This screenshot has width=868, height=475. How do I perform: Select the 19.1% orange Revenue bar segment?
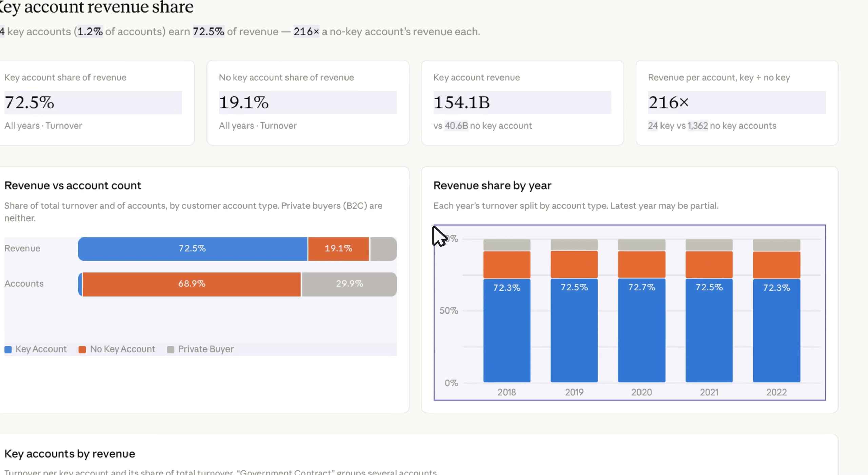[338, 249]
